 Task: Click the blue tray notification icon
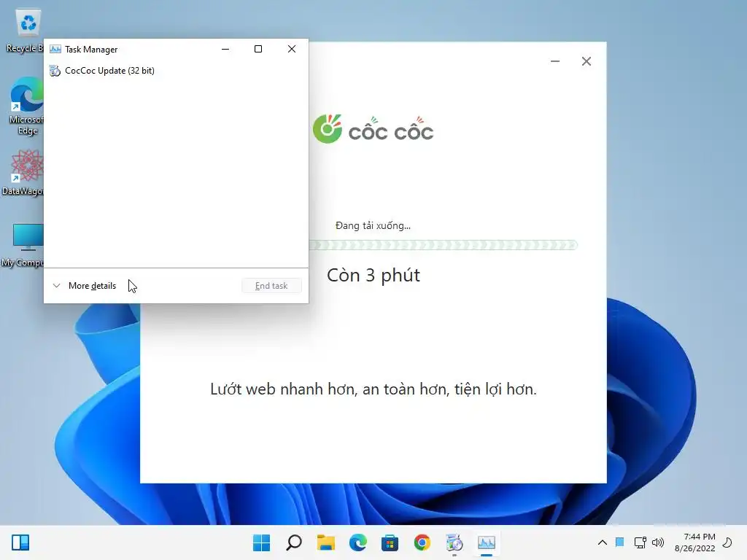(x=620, y=542)
